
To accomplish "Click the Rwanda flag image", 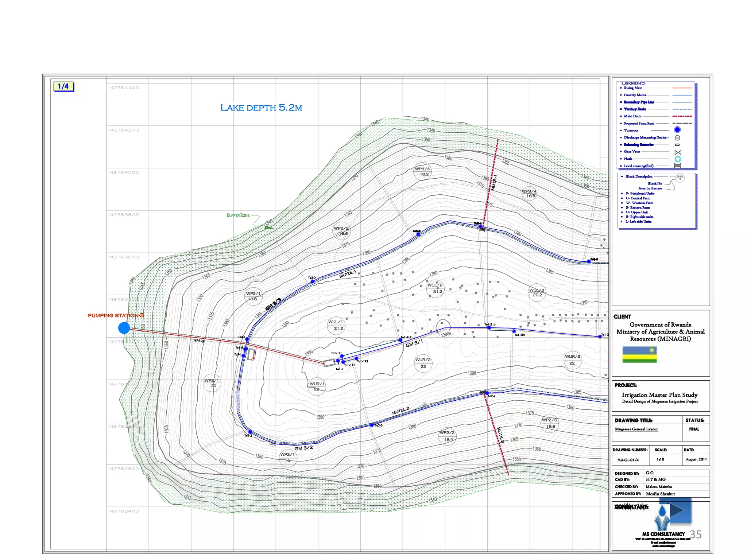I will click(639, 355).
